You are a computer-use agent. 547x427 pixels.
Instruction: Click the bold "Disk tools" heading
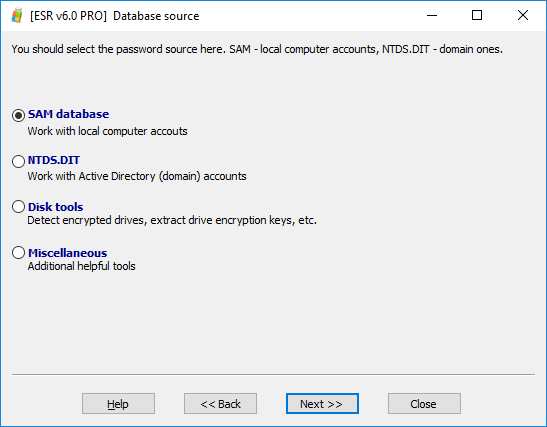click(55, 207)
